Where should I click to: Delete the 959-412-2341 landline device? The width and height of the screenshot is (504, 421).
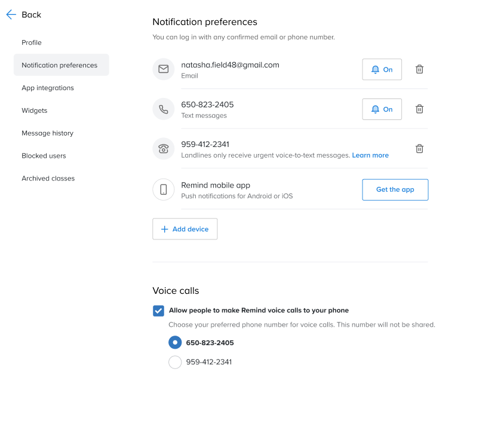tap(419, 149)
